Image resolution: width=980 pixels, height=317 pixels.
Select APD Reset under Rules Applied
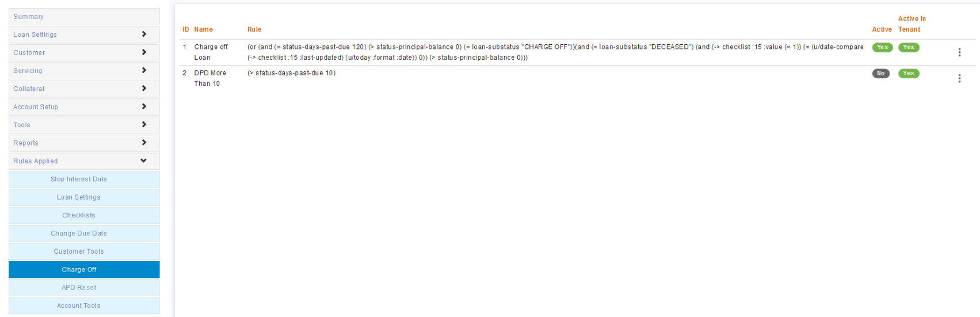click(x=84, y=288)
